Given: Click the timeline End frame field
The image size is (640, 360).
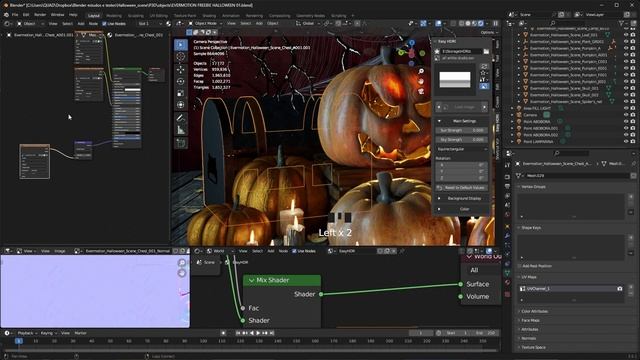Looking at the screenshot, I should click(484, 333).
